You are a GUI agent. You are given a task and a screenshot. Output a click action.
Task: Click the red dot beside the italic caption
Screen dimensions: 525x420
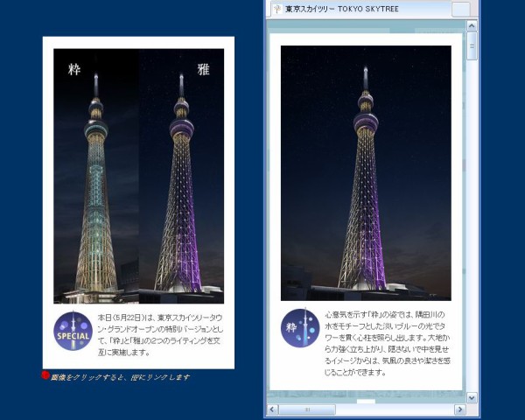(45, 375)
